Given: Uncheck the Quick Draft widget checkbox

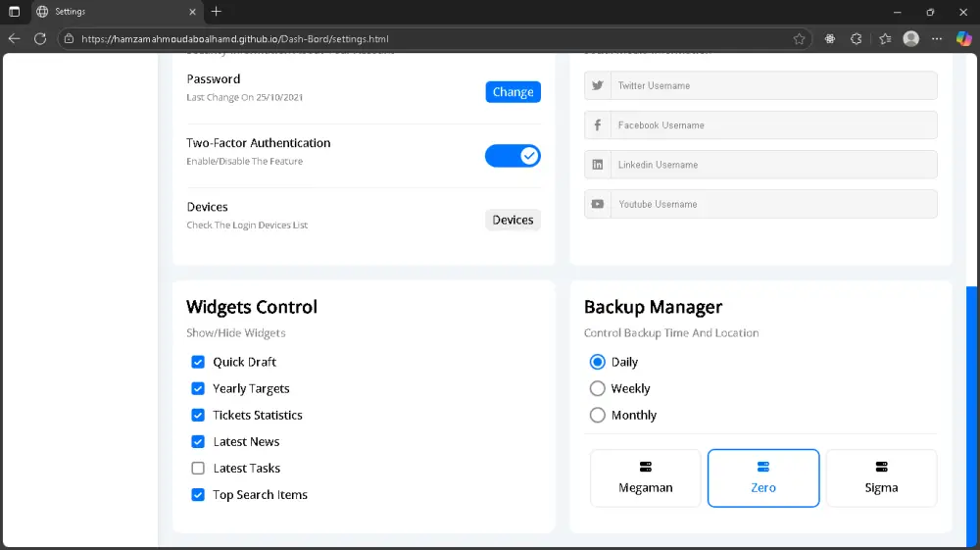Looking at the screenshot, I should [198, 362].
